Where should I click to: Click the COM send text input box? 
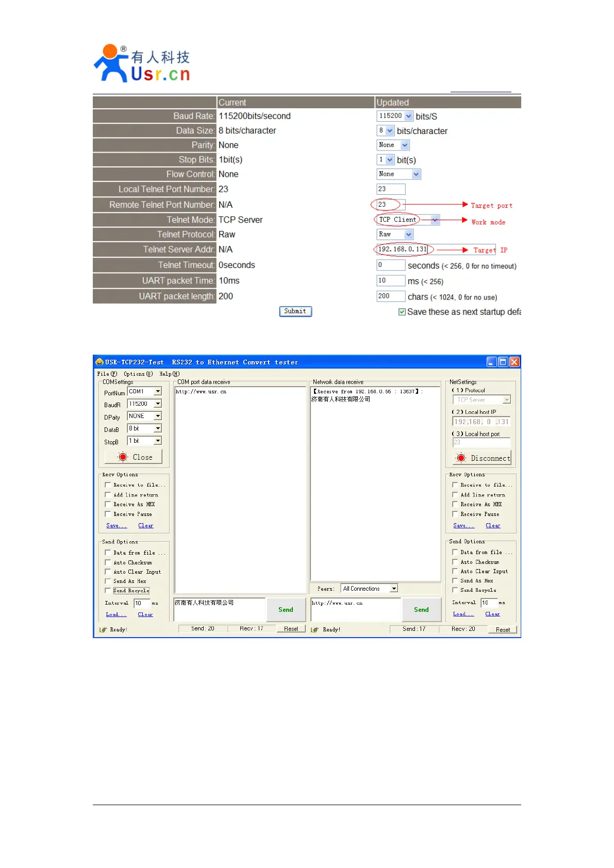(220, 609)
